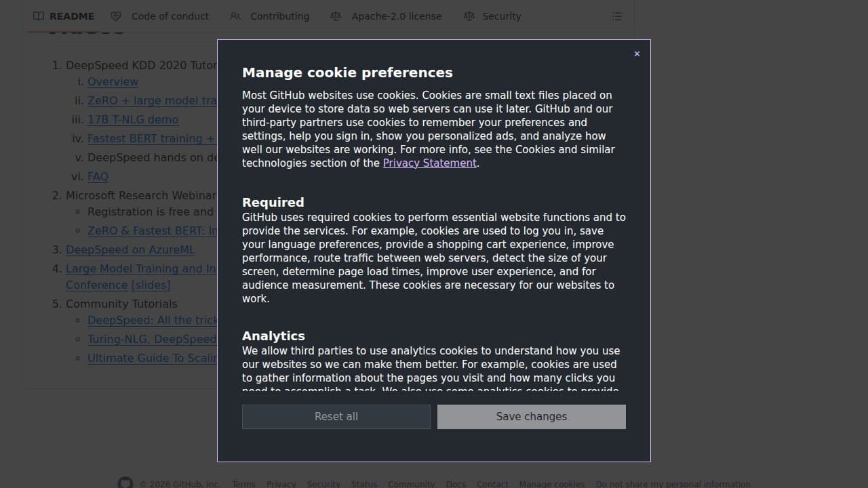The width and height of the screenshot is (868, 488).
Task: Click the 'DeepSpeed hands on de' list item
Action: click(x=152, y=158)
